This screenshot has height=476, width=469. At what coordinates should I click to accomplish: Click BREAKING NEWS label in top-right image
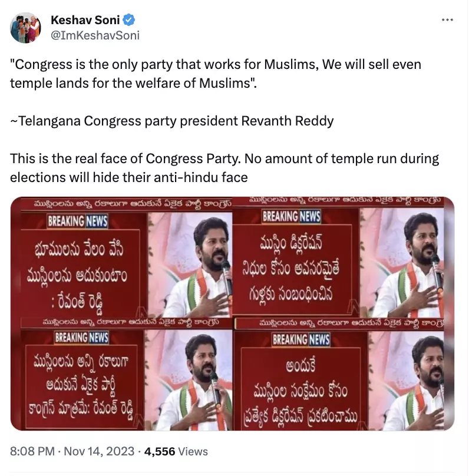[292, 216]
